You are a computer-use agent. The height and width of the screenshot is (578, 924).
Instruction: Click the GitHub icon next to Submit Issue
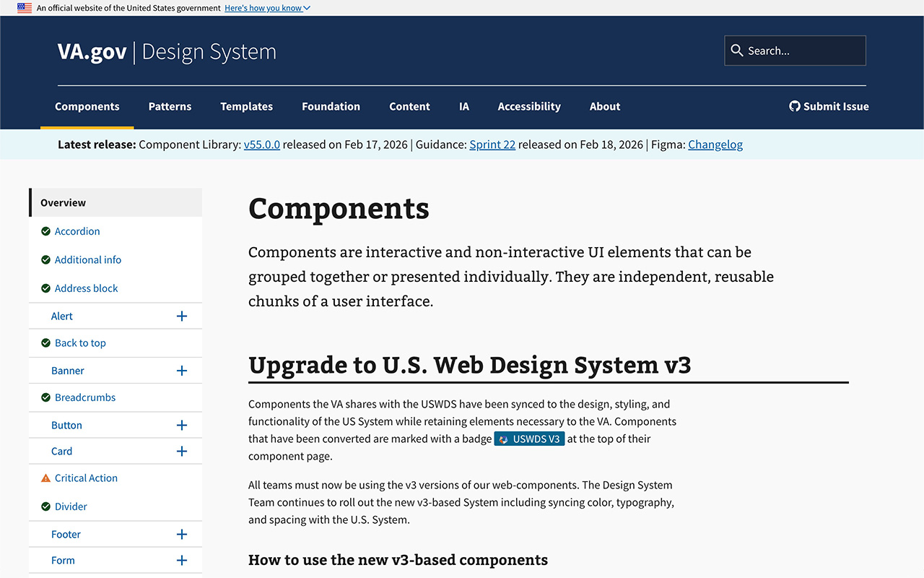click(794, 106)
